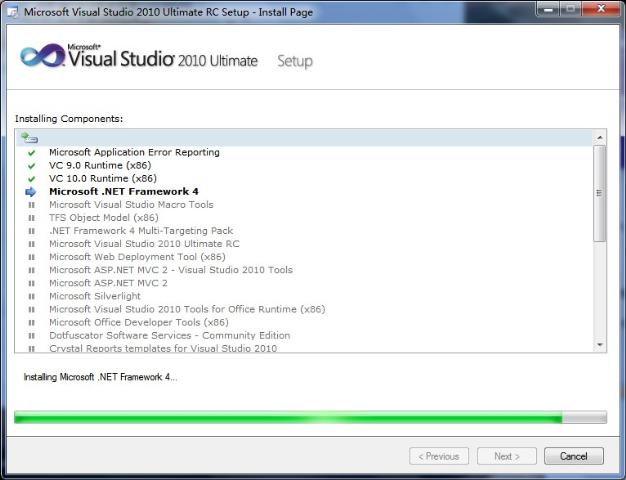Click the green checkmark beside Microsoft Application Error Reporting
The image size is (626, 480).
[x=32, y=153]
